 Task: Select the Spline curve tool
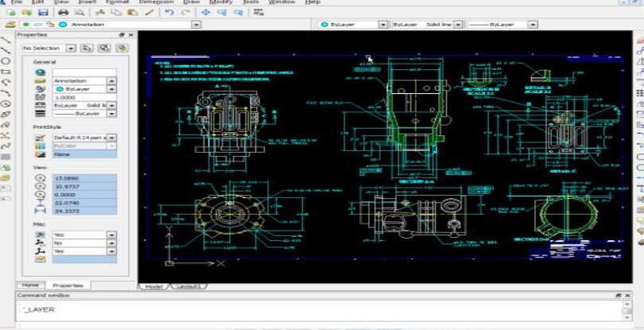6,146
